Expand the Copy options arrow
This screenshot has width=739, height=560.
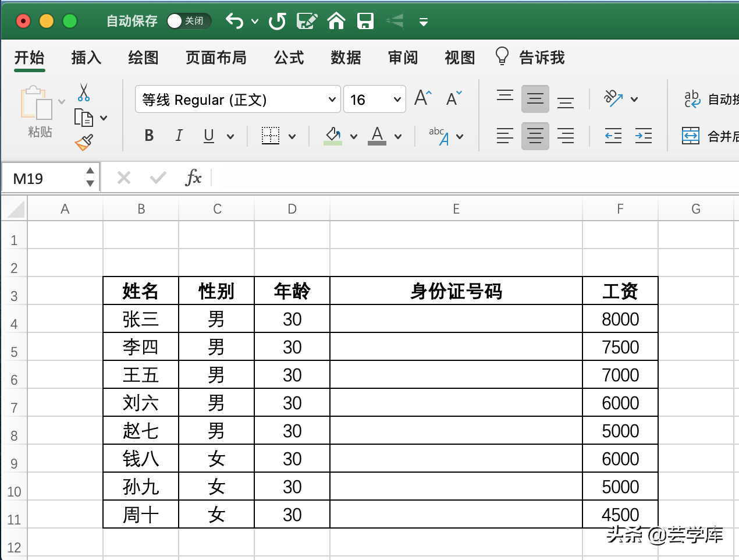point(104,118)
